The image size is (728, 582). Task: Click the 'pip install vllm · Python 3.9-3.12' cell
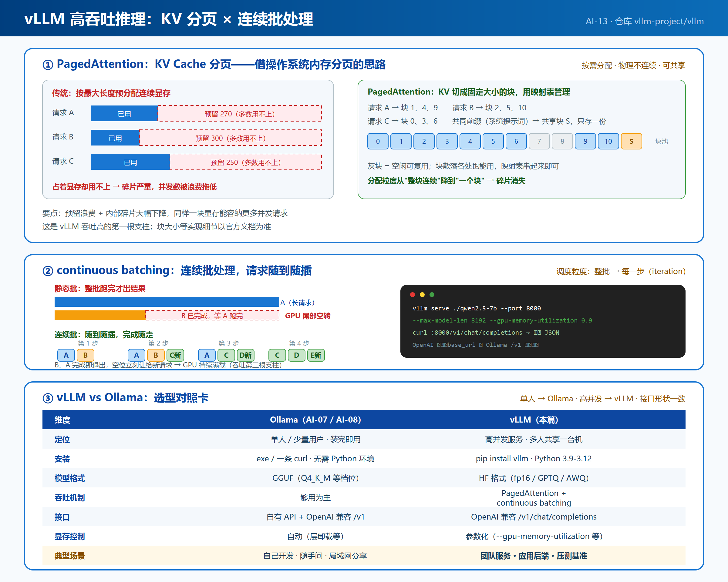[534, 459]
